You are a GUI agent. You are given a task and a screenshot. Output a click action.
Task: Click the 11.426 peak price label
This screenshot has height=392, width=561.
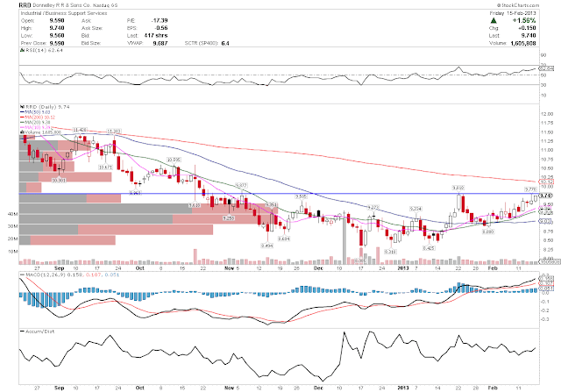pos(80,130)
